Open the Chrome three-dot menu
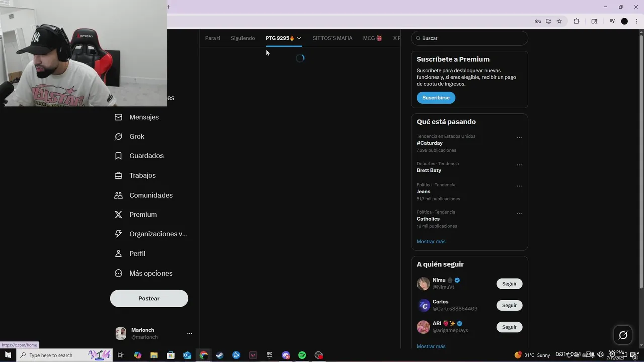644x362 pixels. 636,21
